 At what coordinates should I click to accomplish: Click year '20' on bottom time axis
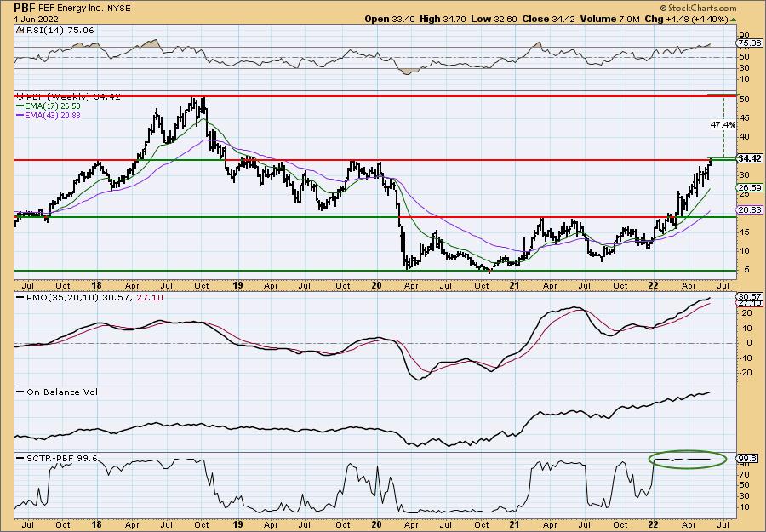(x=376, y=524)
